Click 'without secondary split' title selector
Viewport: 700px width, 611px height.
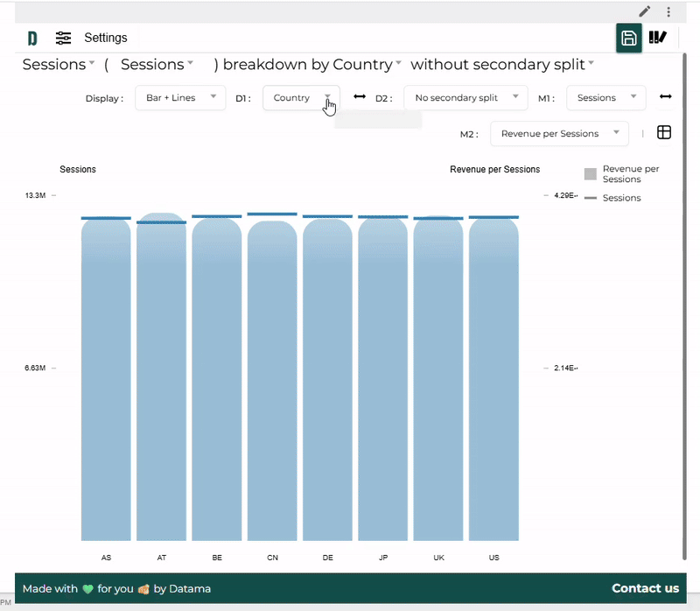click(x=502, y=65)
